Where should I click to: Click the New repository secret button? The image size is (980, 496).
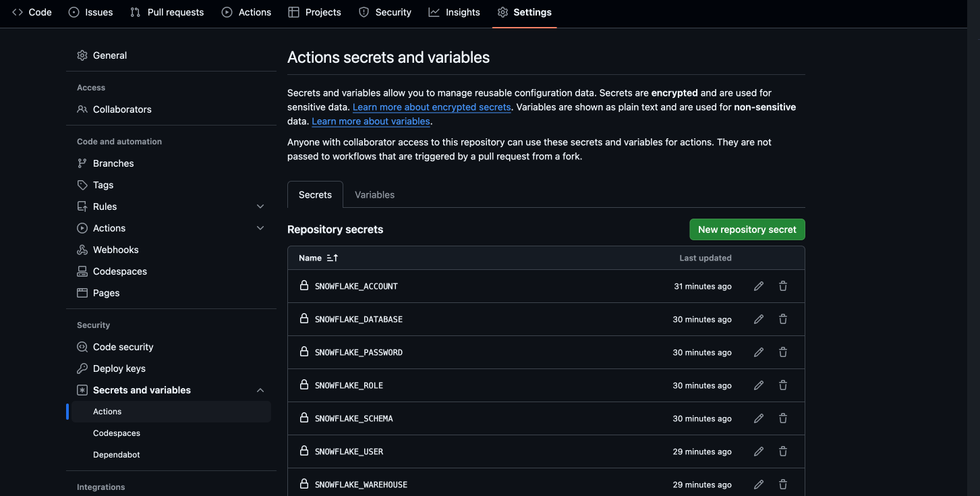click(747, 229)
